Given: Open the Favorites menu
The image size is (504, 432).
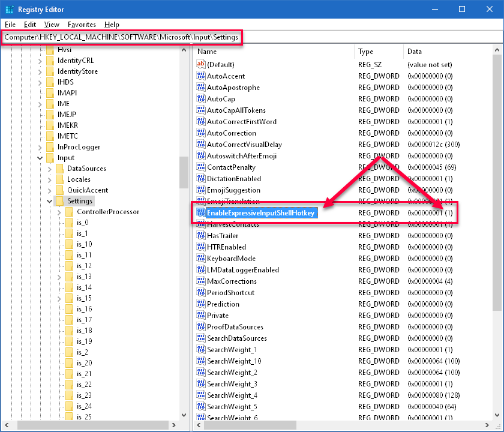Looking at the screenshot, I should pyautogui.click(x=82, y=25).
